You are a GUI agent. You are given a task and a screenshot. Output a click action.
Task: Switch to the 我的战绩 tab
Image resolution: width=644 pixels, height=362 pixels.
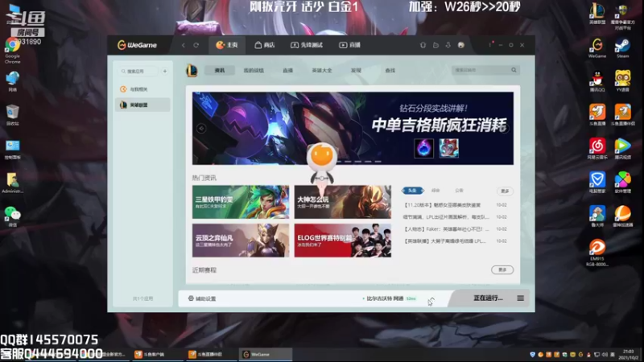[x=254, y=70]
